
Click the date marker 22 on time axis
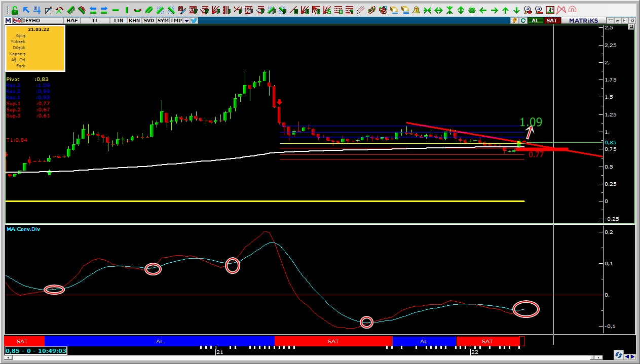click(475, 352)
